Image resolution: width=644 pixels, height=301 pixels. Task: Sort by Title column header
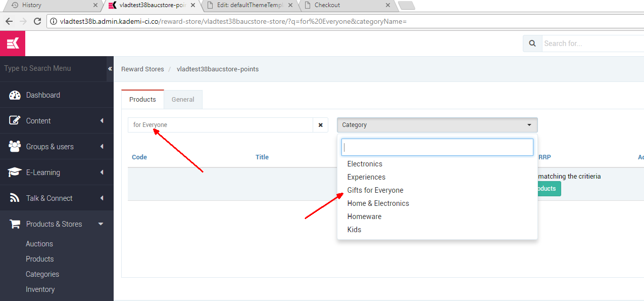click(262, 157)
